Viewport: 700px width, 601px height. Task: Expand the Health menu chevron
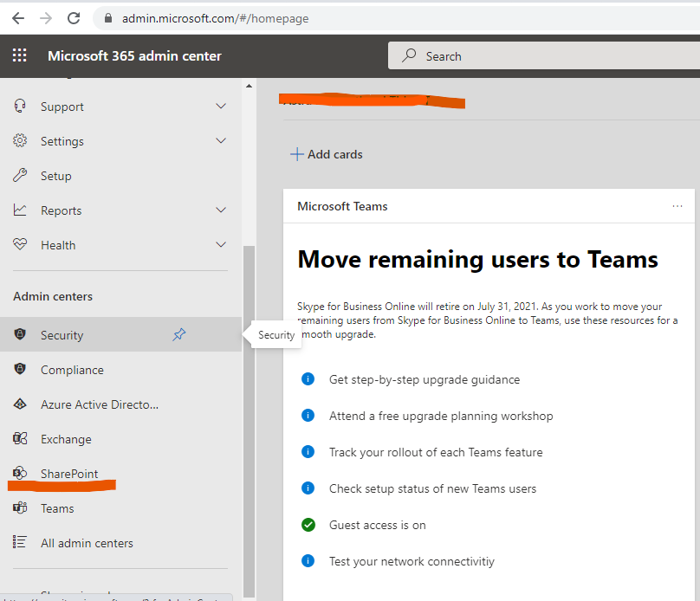221,244
